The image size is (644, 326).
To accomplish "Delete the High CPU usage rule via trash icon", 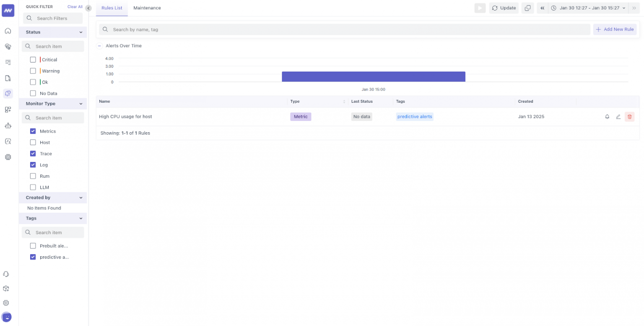I will (x=629, y=117).
